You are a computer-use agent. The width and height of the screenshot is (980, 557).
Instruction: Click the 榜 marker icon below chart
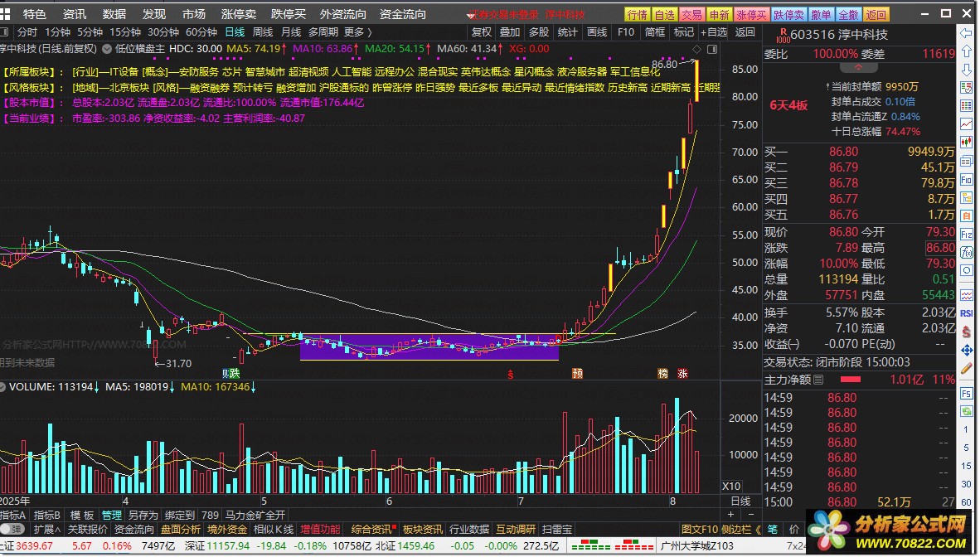pos(662,373)
